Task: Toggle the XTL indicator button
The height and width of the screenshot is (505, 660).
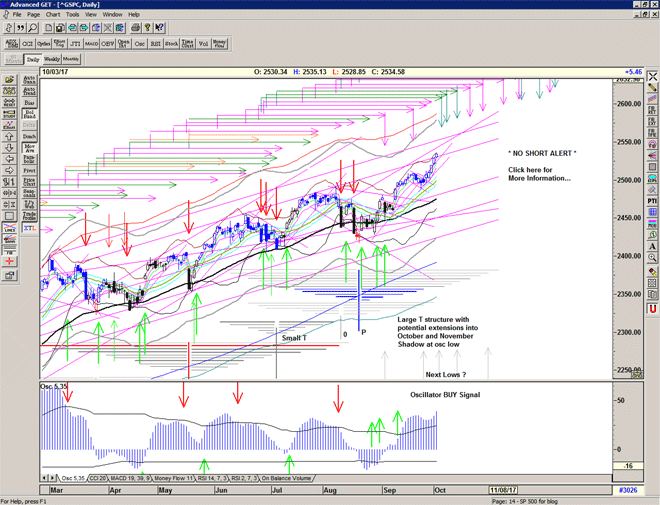Action: (x=29, y=228)
